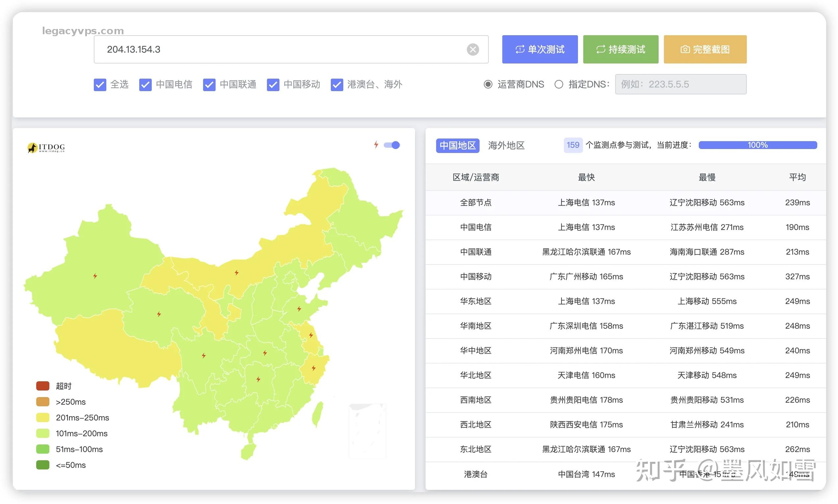Viewport: 838px width, 504px height.
Task: Click 河南郑州电信 170ms cell
Action: pyautogui.click(x=586, y=350)
